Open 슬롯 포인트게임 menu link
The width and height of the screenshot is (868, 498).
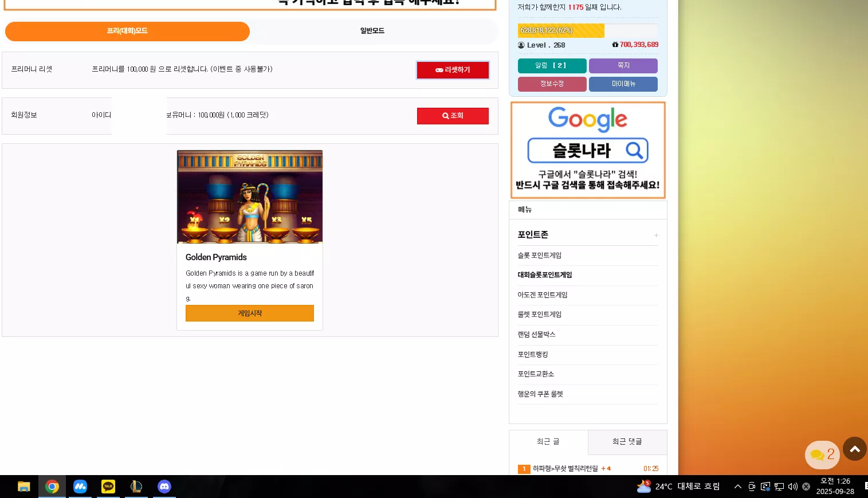pyautogui.click(x=540, y=256)
